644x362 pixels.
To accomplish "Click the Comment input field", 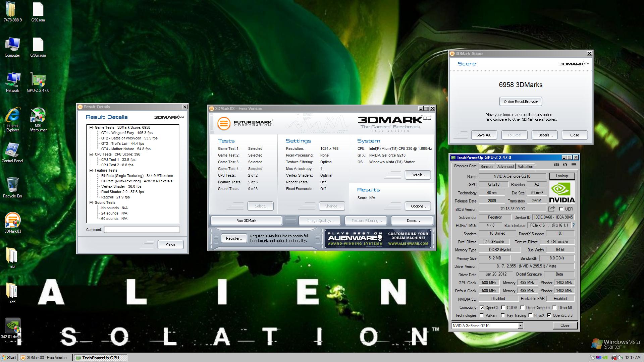I will tap(142, 230).
